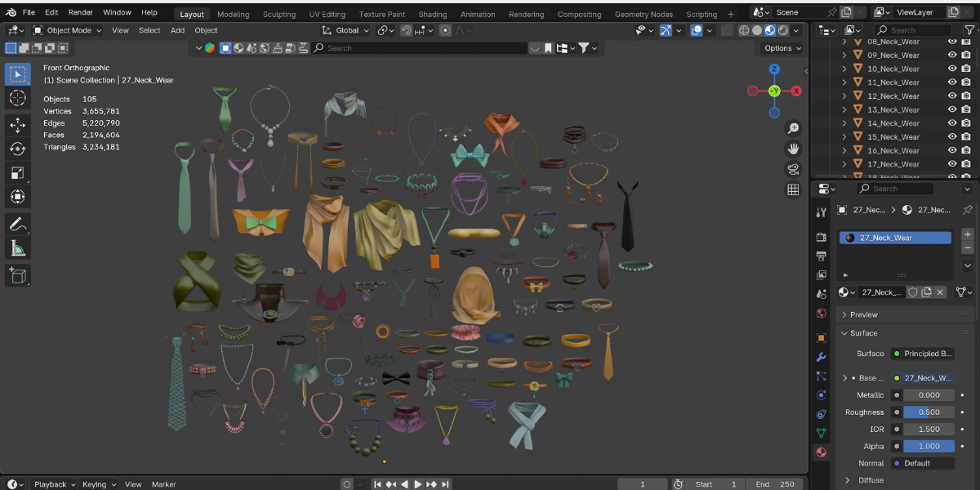The height and width of the screenshot is (490, 980).
Task: Open the Render menu
Action: 80,13
